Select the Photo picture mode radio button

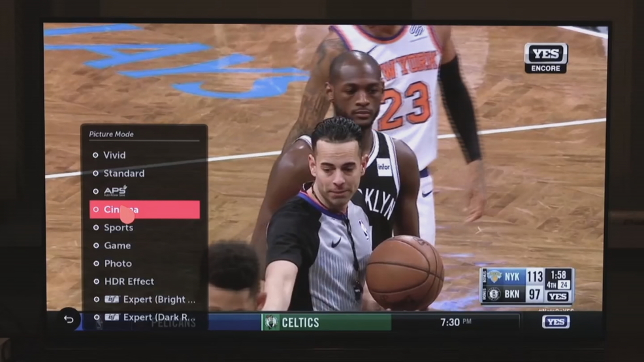coord(97,264)
